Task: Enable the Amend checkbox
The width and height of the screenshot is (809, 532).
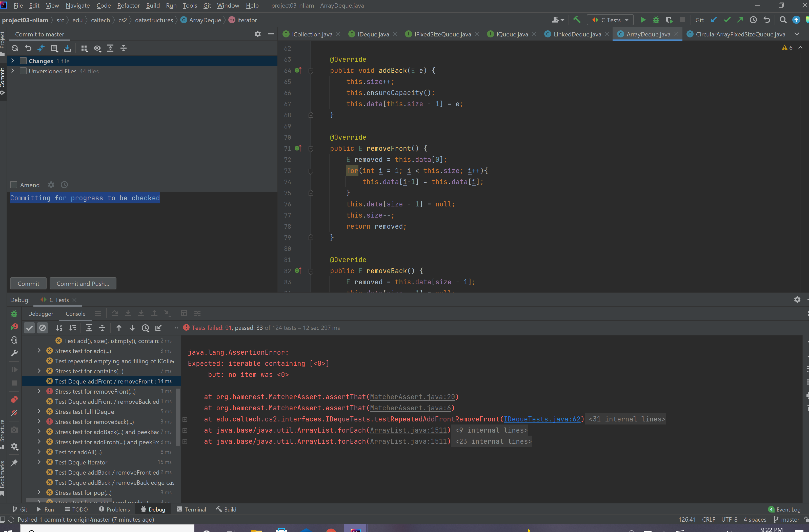Action: 14,185
